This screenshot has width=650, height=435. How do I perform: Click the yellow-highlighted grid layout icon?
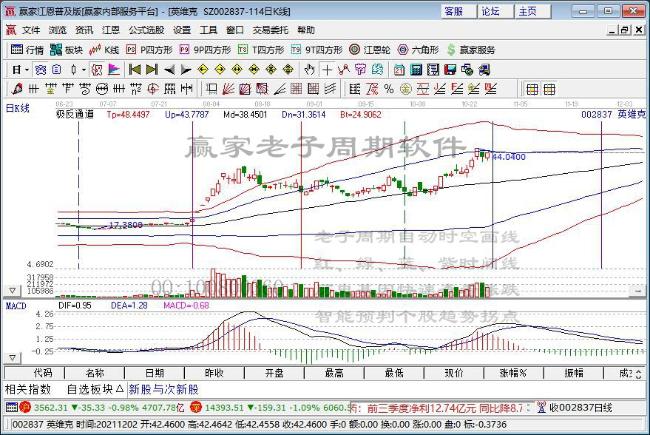tap(532, 89)
